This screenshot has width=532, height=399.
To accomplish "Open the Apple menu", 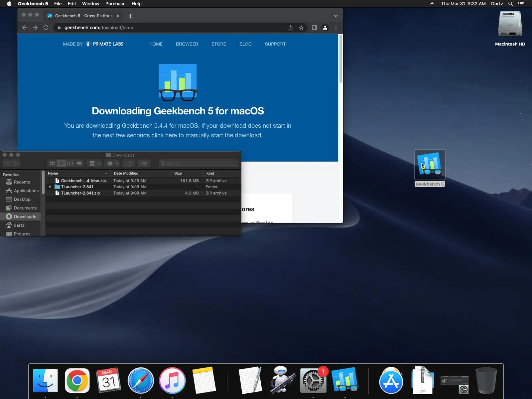I will [9, 4].
